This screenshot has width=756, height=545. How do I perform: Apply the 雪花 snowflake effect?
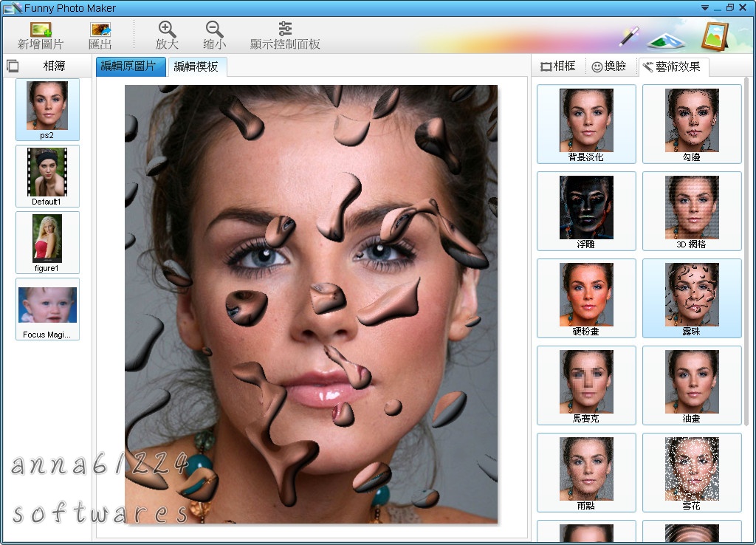pos(692,473)
